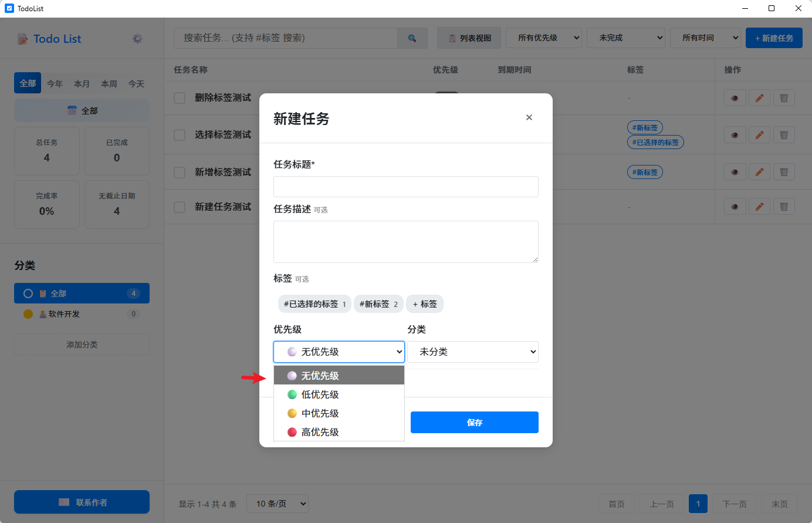812x523 pixels.
Task: Edit the 新增标签测试 task with pencil icon
Action: coord(759,172)
